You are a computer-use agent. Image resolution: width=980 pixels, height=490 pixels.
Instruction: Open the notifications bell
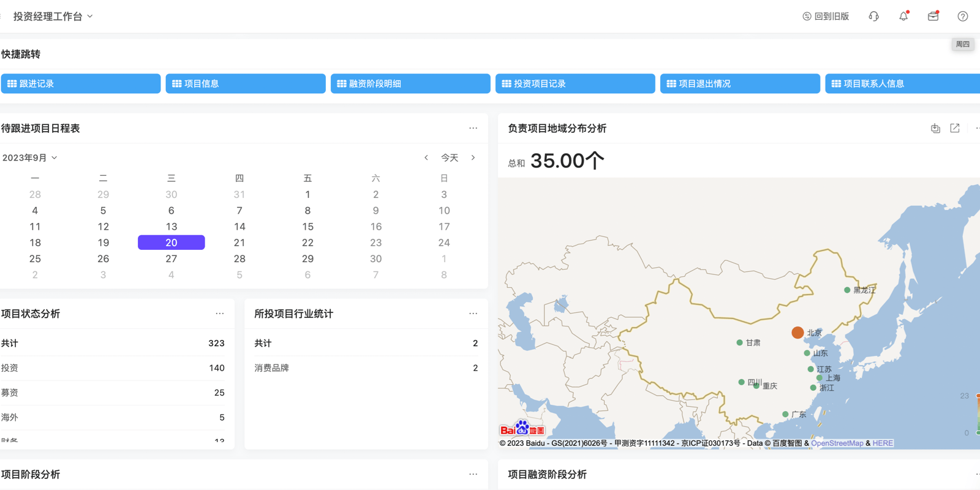pyautogui.click(x=903, y=17)
